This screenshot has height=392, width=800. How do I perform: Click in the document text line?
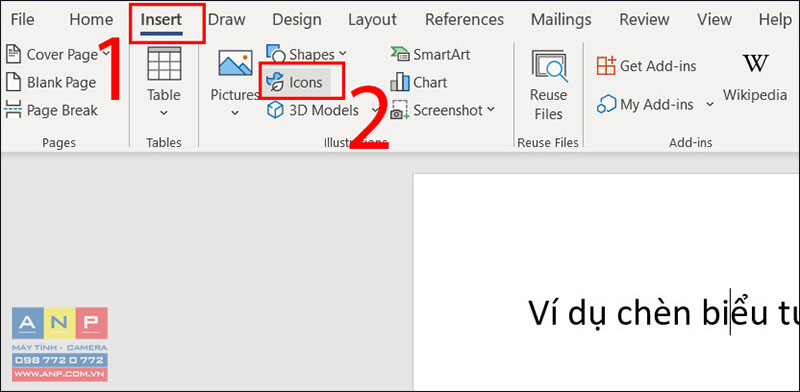(x=663, y=312)
